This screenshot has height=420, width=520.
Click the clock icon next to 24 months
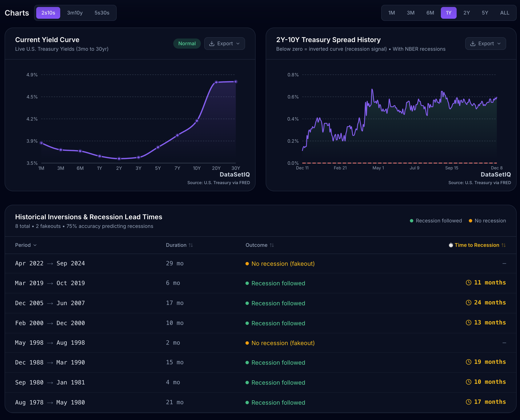point(469,302)
